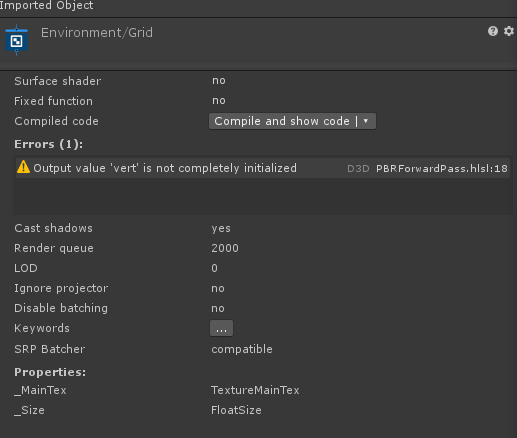Viewport: 517px width, 438px height.
Task: Click the LOD value 0
Action: tap(214, 268)
